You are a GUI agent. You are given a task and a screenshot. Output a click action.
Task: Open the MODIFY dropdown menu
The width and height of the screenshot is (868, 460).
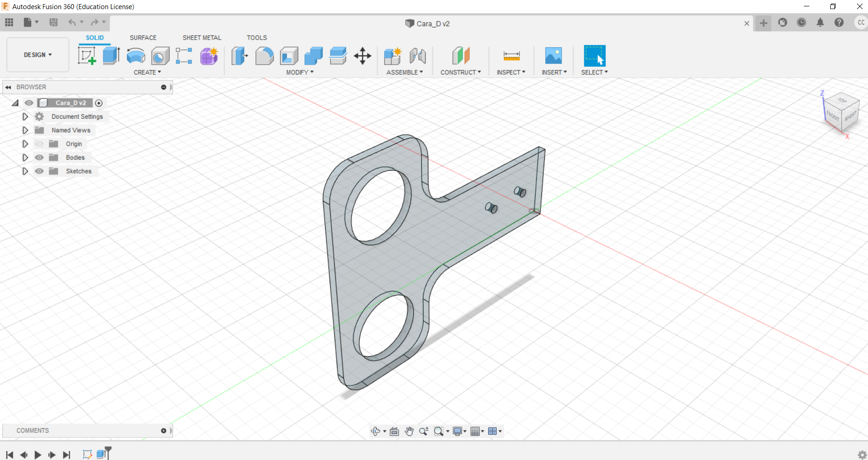(x=300, y=72)
